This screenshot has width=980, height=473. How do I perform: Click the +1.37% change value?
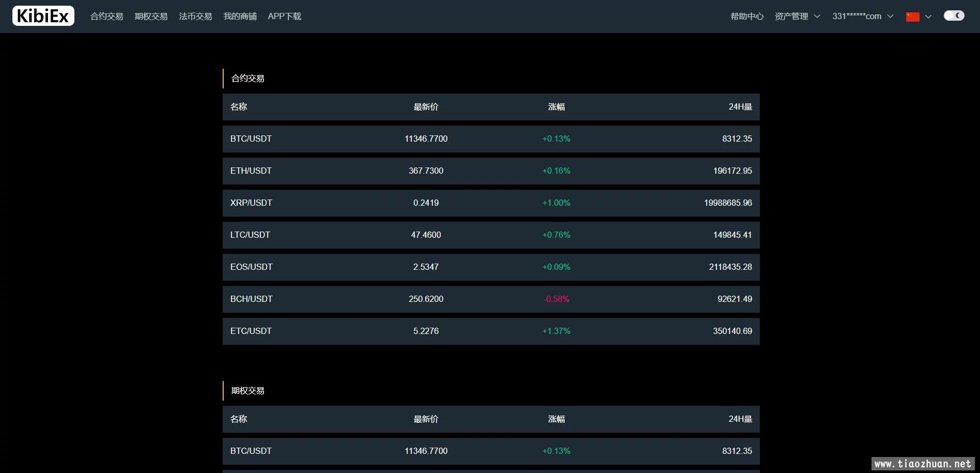pos(556,331)
